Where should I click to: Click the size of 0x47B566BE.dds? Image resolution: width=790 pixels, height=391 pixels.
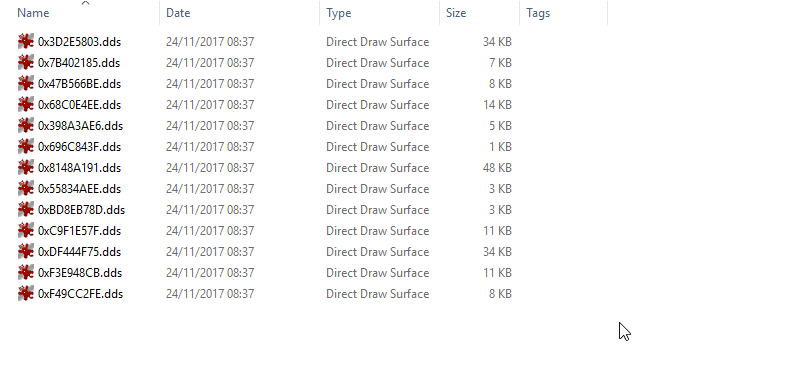[500, 84]
